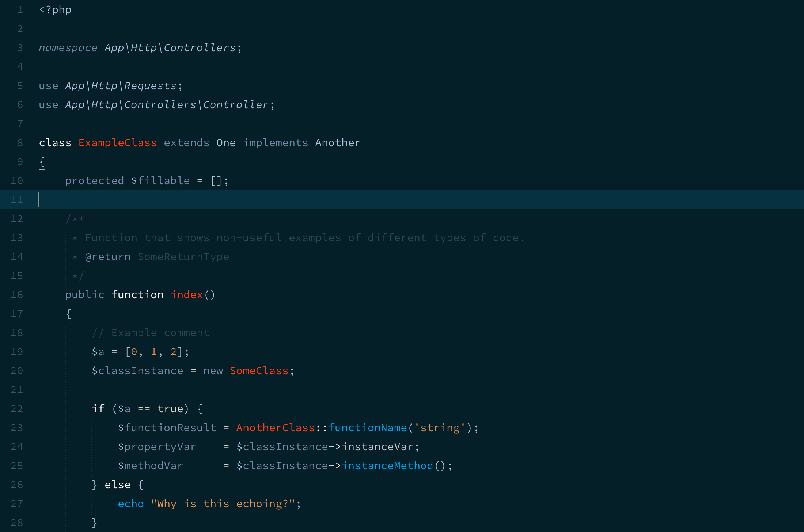Click line number 11 in the gutter
This screenshot has width=804, height=532.
pos(17,200)
